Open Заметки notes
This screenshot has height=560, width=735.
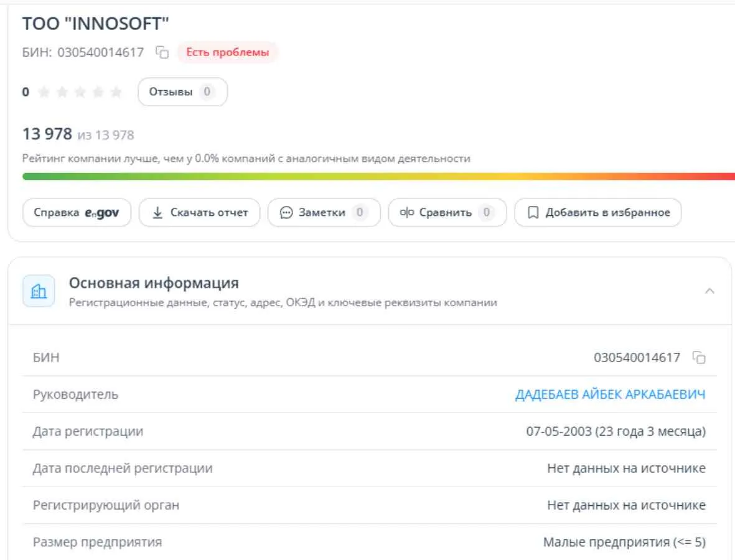tap(324, 213)
